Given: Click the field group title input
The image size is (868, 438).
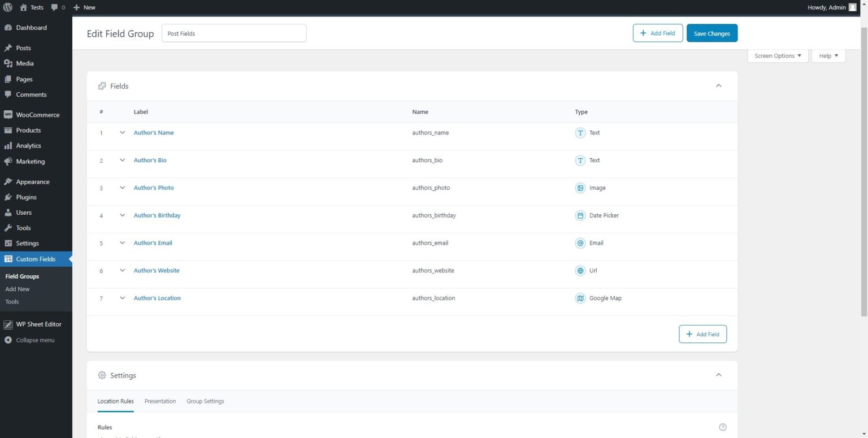Looking at the screenshot, I should (234, 33).
